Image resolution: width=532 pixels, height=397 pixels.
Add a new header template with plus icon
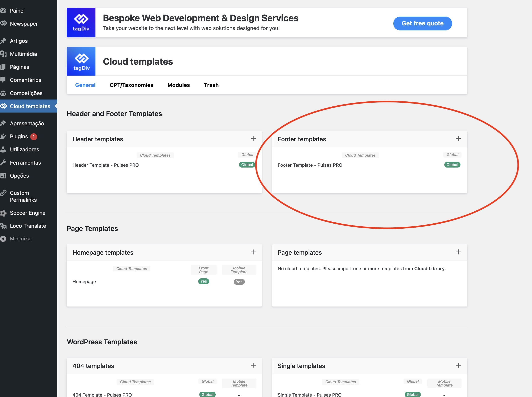pos(253,139)
